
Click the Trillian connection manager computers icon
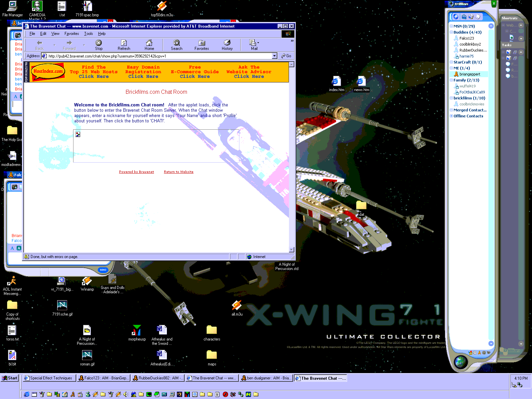point(471,17)
